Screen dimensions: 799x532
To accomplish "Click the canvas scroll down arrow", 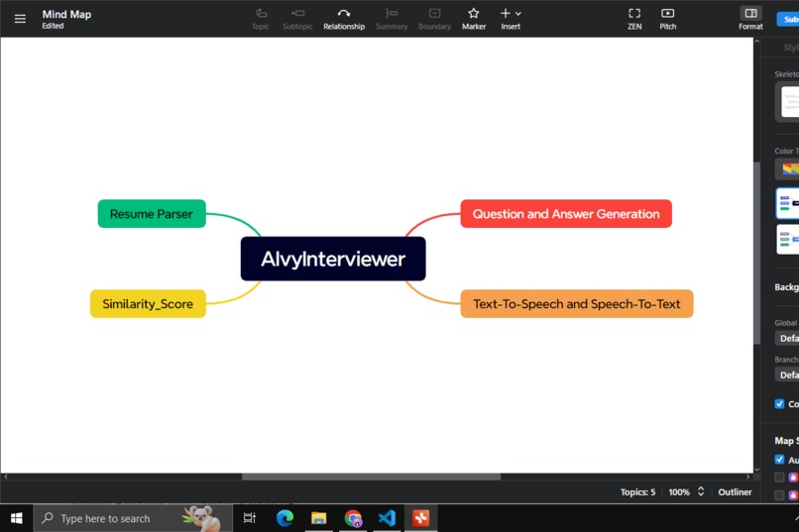I will coord(756,470).
